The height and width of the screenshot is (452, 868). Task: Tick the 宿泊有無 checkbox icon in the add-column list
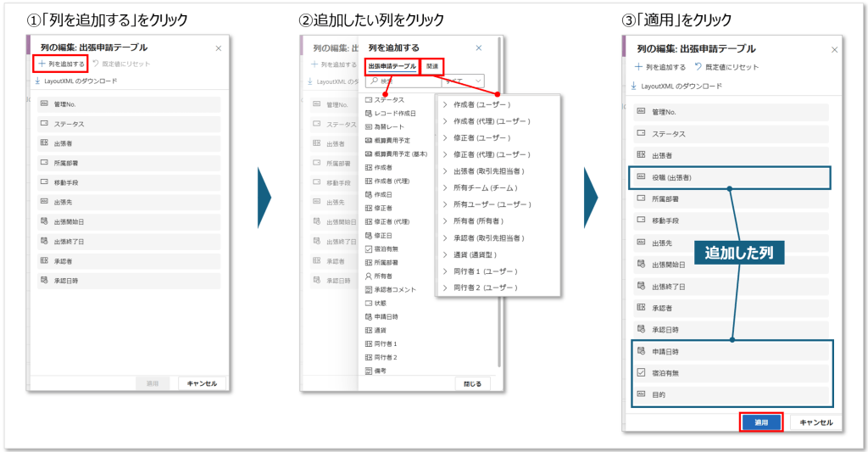[x=368, y=248]
